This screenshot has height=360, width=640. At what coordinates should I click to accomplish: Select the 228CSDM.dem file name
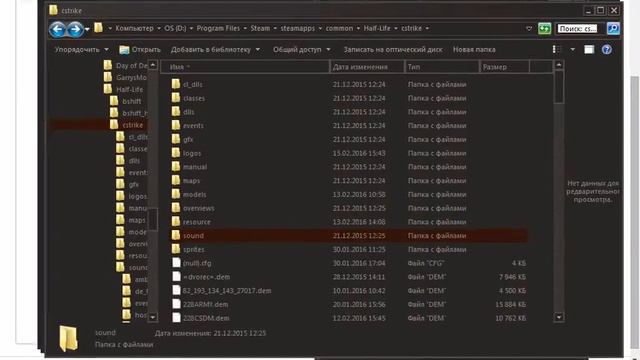(x=206, y=318)
